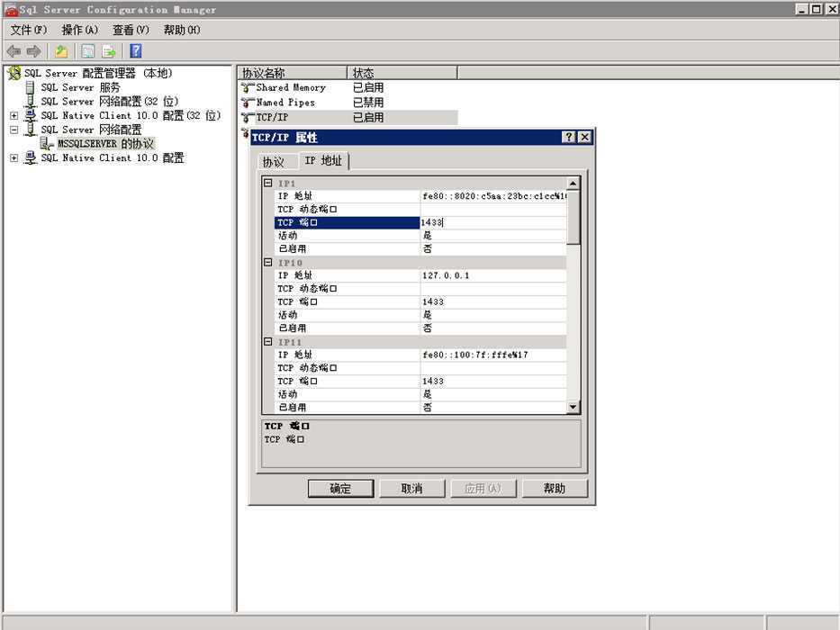Open the 查看(V) menu
This screenshot has width=840, height=630.
click(x=131, y=30)
